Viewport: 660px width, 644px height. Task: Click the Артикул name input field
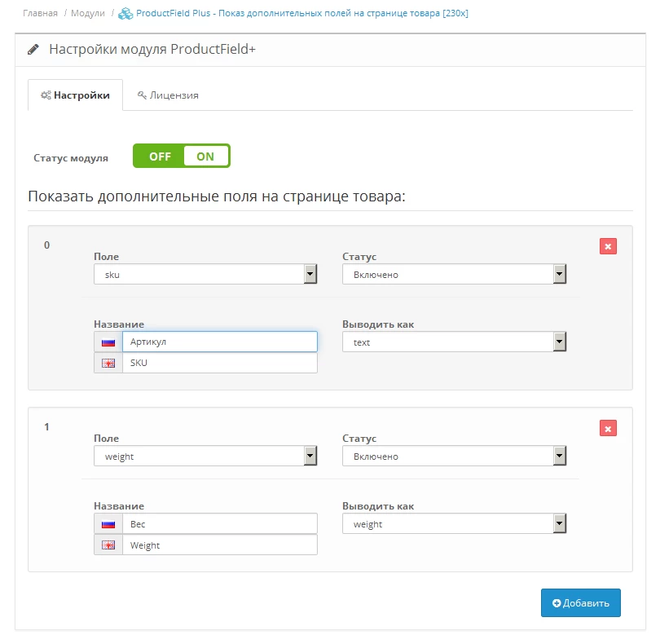tap(220, 342)
